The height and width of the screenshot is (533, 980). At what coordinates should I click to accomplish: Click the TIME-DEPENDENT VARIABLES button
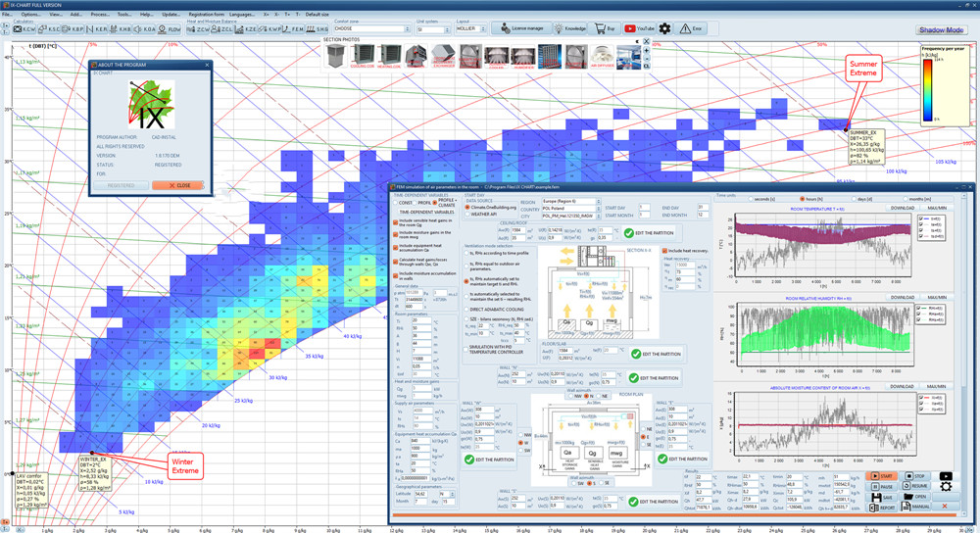click(427, 212)
